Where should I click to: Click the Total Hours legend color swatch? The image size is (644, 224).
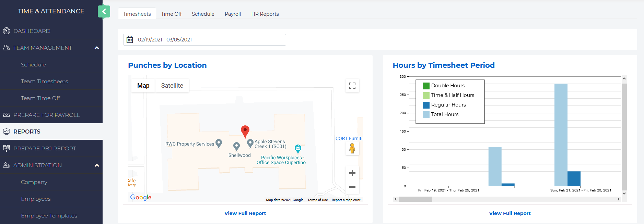[x=426, y=115]
